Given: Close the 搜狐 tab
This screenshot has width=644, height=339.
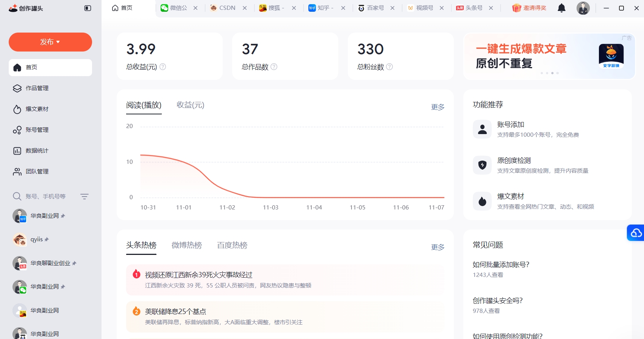Looking at the screenshot, I should 294,8.
